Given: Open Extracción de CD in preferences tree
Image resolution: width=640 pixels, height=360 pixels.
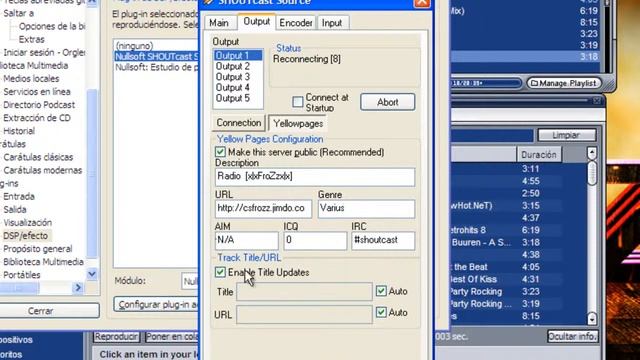Looking at the screenshot, I should pyautogui.click(x=37, y=118).
